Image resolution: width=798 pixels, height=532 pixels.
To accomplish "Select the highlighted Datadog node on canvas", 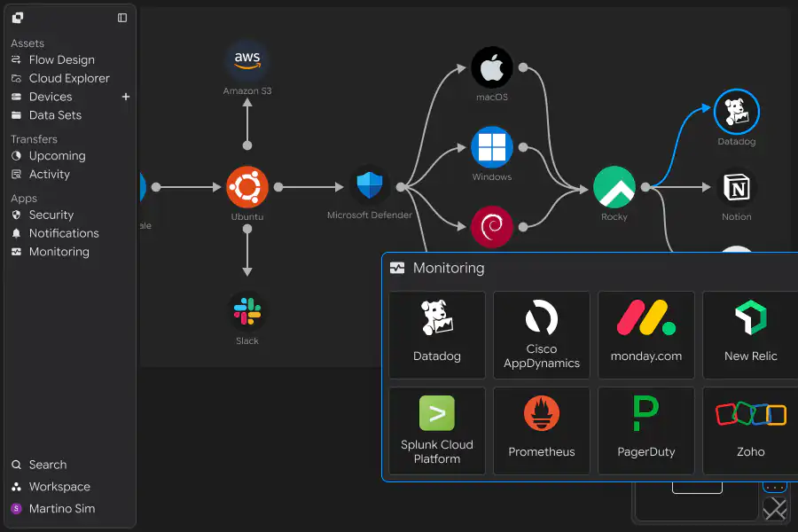I will coord(737,112).
